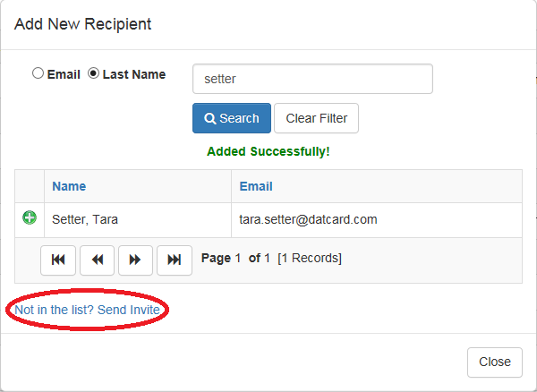
Task: Select the Email radio option
Action: [38, 73]
